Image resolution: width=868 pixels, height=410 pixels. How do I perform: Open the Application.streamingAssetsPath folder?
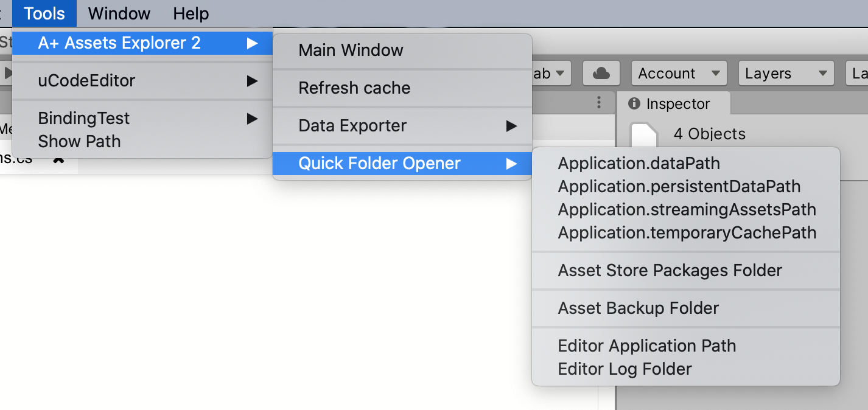[x=686, y=210]
